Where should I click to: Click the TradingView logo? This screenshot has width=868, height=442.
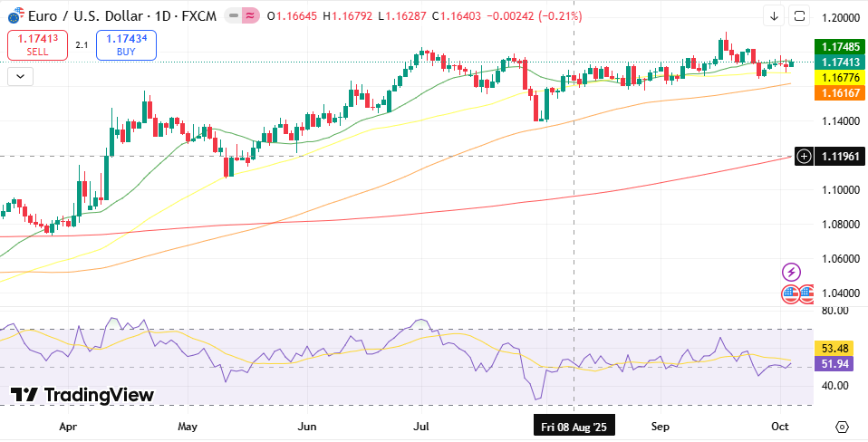click(x=82, y=395)
